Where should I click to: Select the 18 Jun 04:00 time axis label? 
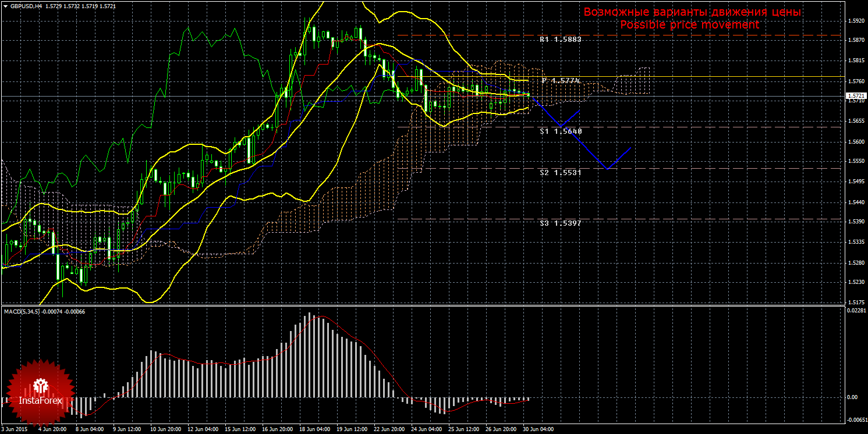click(314, 430)
